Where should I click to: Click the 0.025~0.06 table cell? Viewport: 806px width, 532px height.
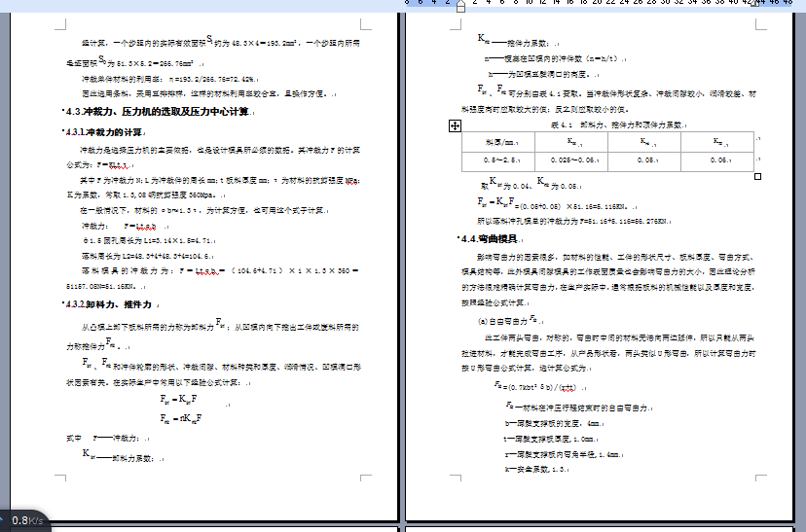pos(571,160)
